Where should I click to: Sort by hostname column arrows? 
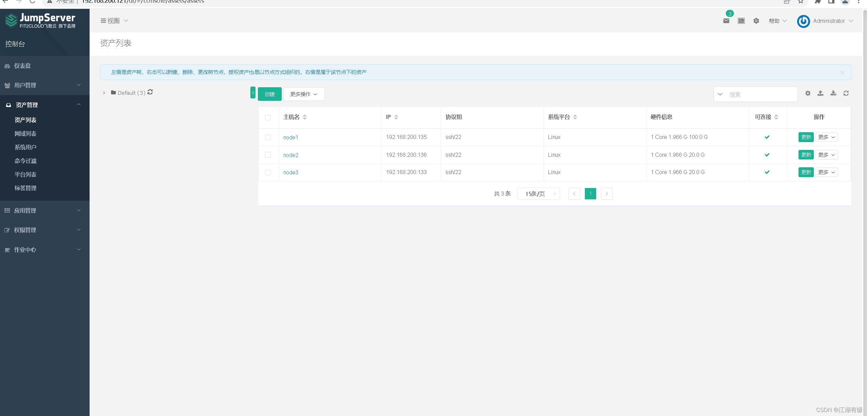click(305, 117)
